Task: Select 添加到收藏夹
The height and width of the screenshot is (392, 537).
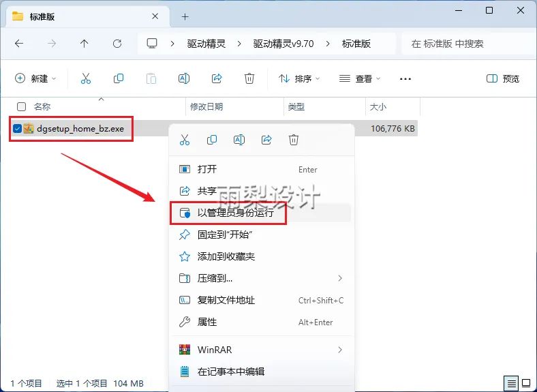Action: (x=262, y=256)
